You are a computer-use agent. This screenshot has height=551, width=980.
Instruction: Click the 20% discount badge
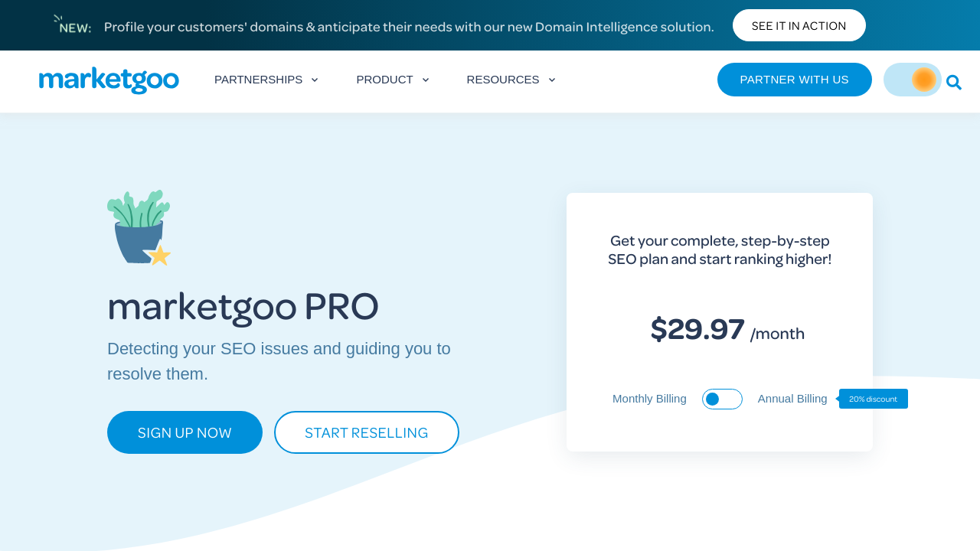[874, 399]
